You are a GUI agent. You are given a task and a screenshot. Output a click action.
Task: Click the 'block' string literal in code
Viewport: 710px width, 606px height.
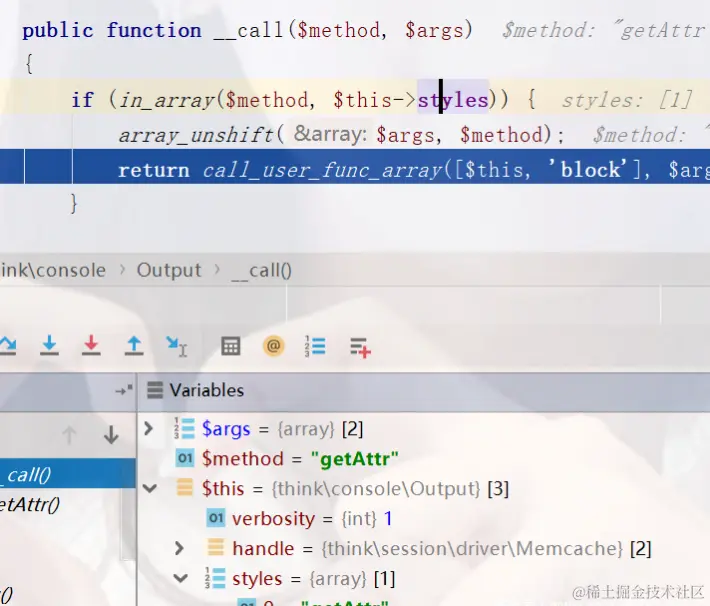tap(589, 170)
